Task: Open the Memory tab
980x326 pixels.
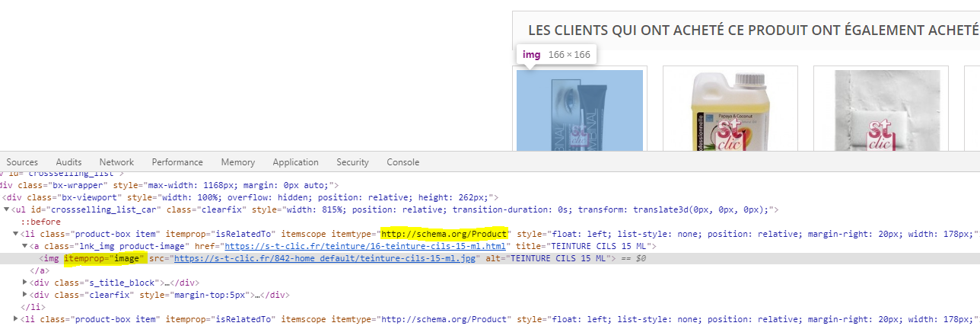Action: 238,162
